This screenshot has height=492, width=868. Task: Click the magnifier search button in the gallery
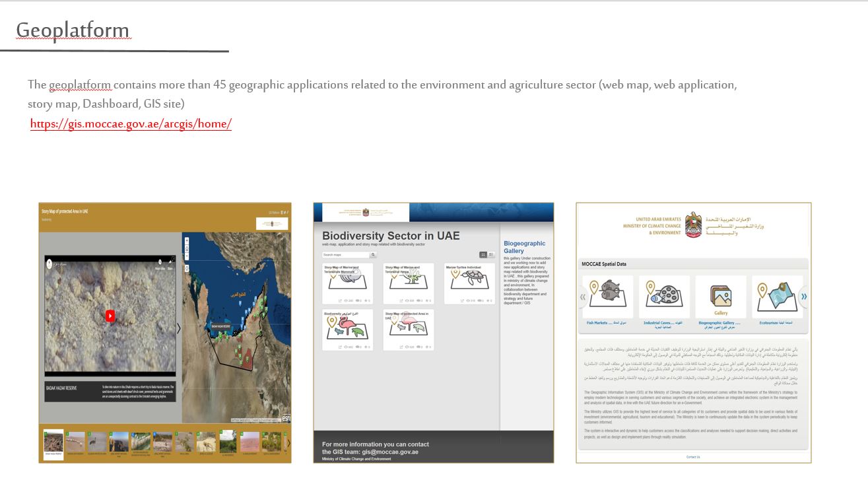coord(373,255)
